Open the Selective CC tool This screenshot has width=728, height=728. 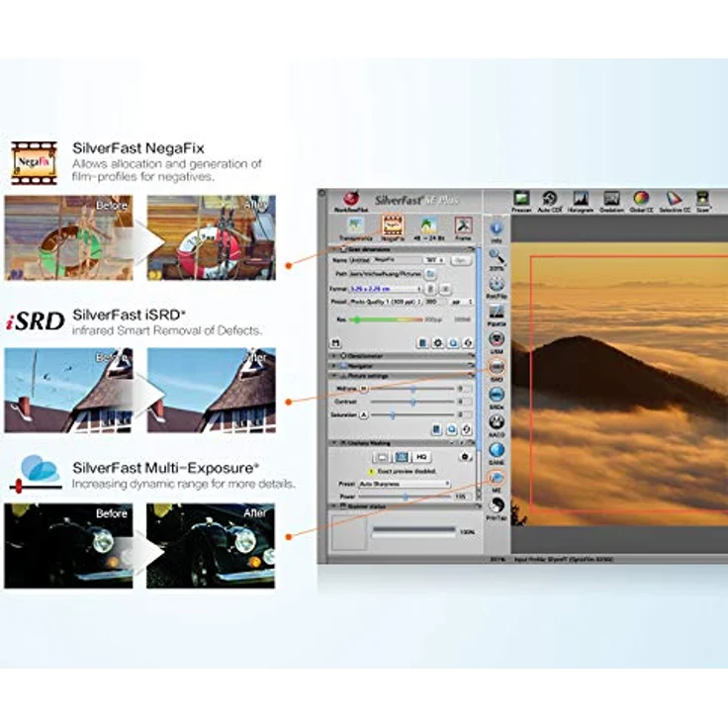674,201
